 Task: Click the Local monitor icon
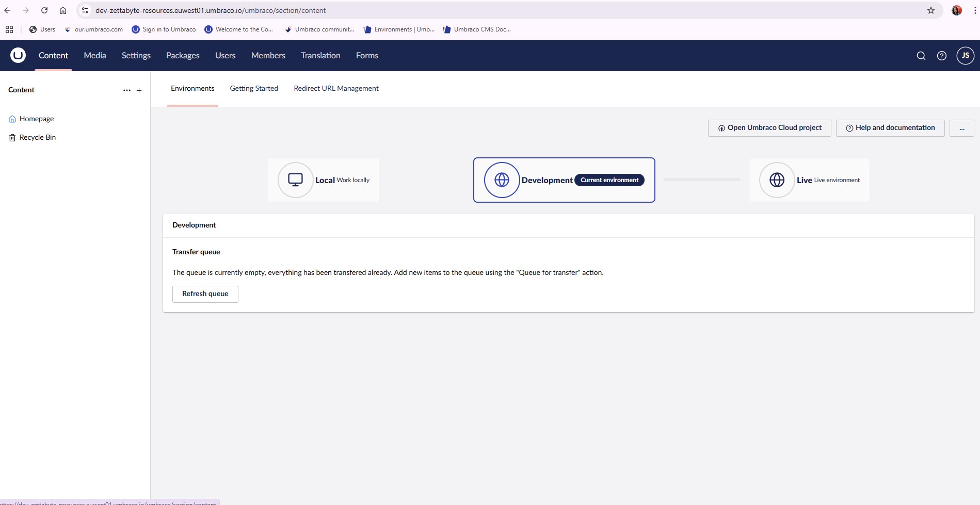295,180
